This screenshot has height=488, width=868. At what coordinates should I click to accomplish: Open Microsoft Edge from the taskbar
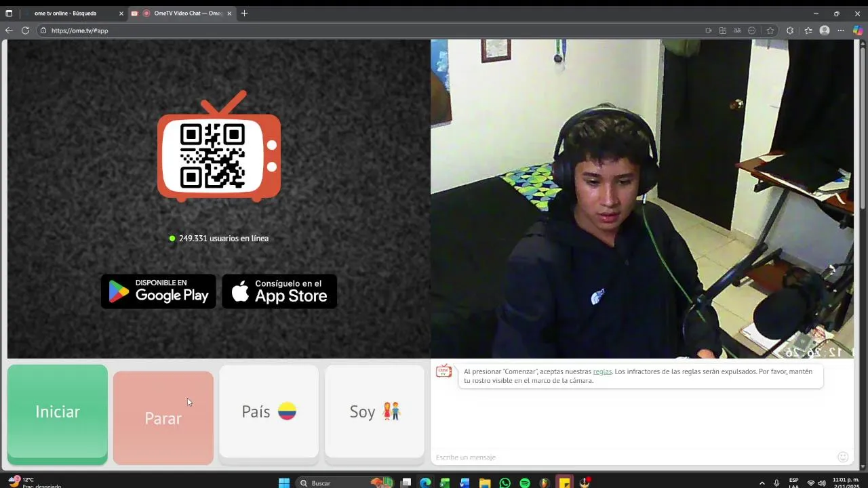(425, 483)
